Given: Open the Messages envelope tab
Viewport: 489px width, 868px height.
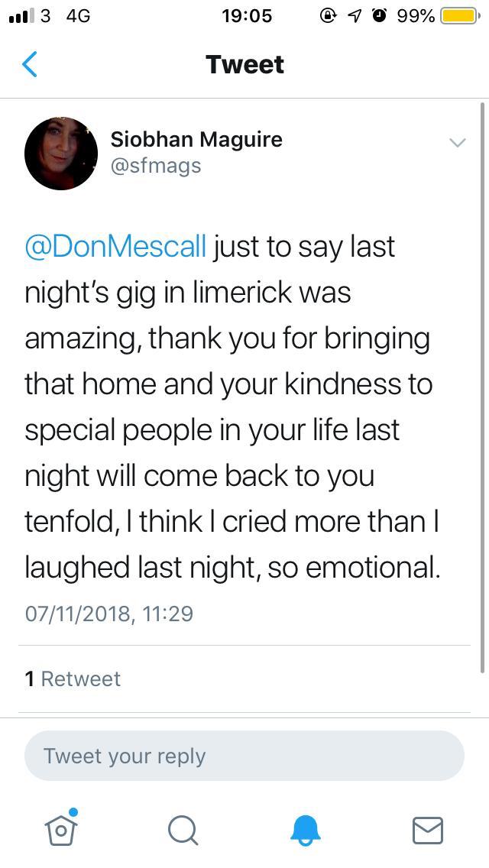Looking at the screenshot, I should (x=427, y=830).
